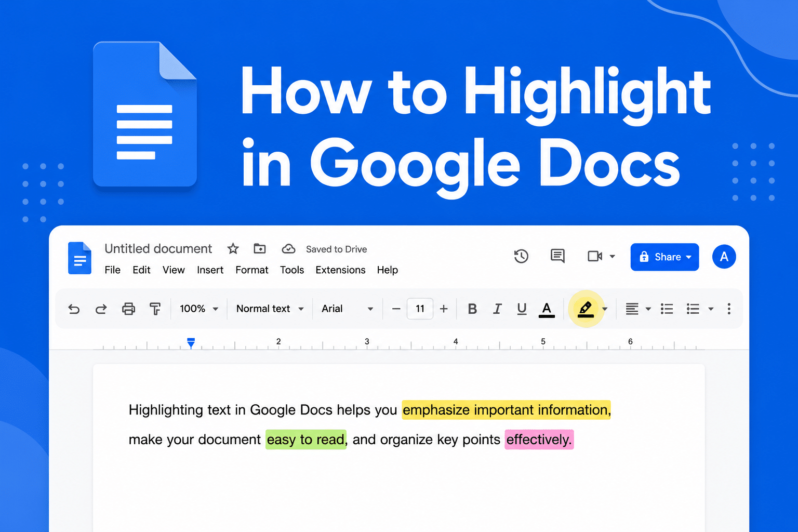The image size is (798, 532).
Task: Click the words 'and organize key points'
Action: tap(427, 440)
